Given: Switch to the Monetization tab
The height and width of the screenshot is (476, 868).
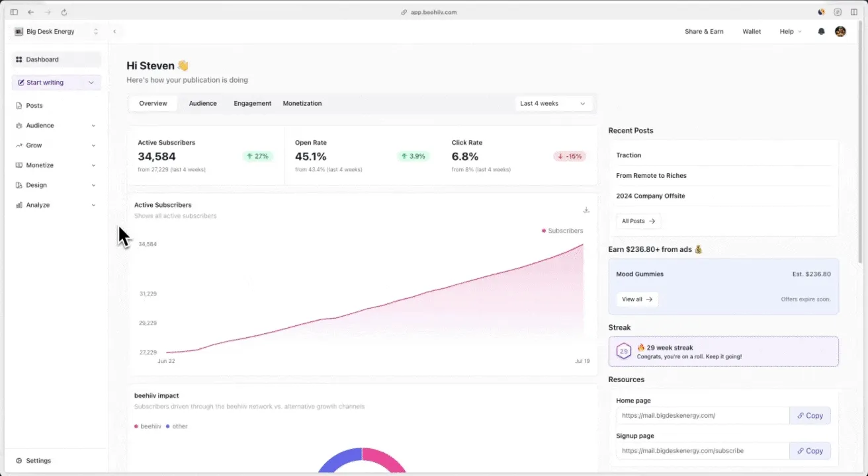Looking at the screenshot, I should 302,104.
